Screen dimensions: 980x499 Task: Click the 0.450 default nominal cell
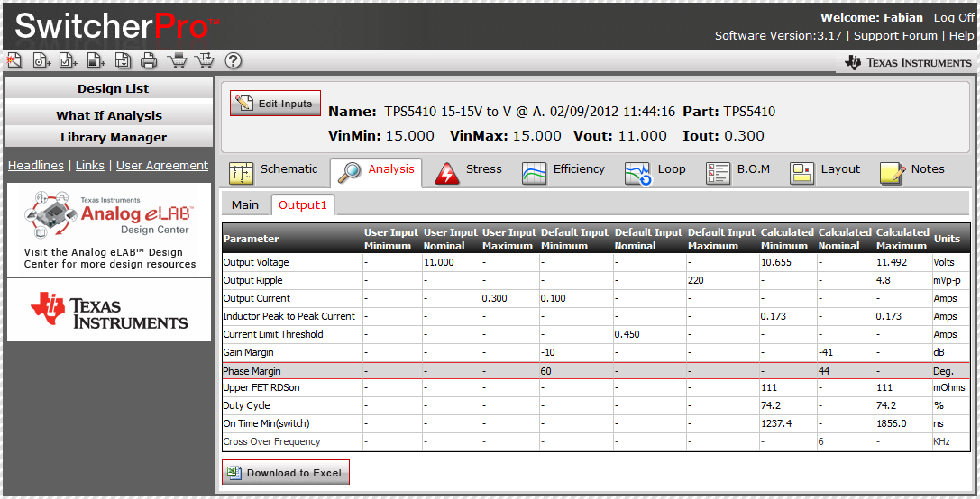pos(649,334)
